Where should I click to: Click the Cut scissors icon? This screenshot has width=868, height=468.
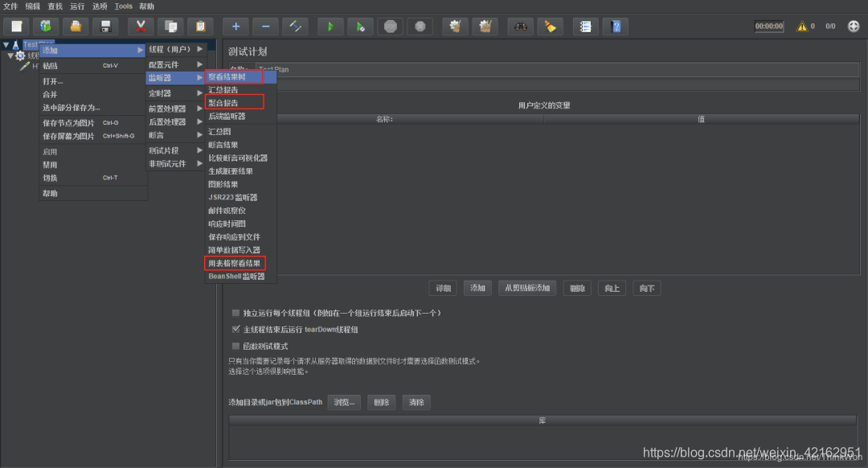tap(141, 26)
